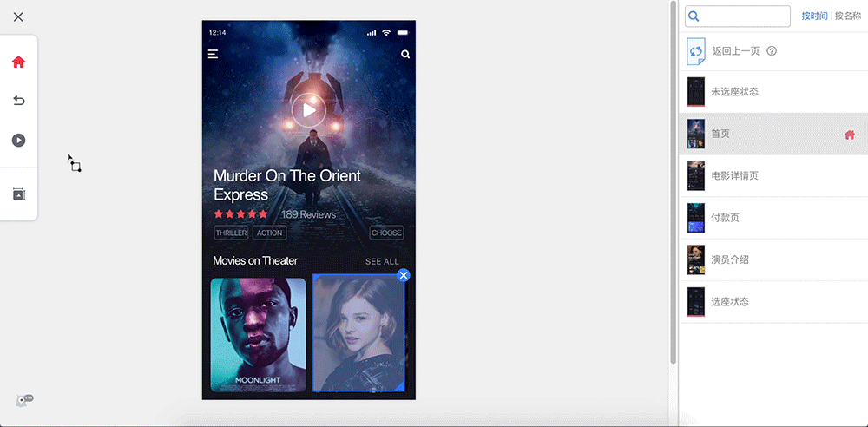Screen dimensions: 868x427
Task: Sort pages by time (按时间)
Action: click(x=814, y=16)
